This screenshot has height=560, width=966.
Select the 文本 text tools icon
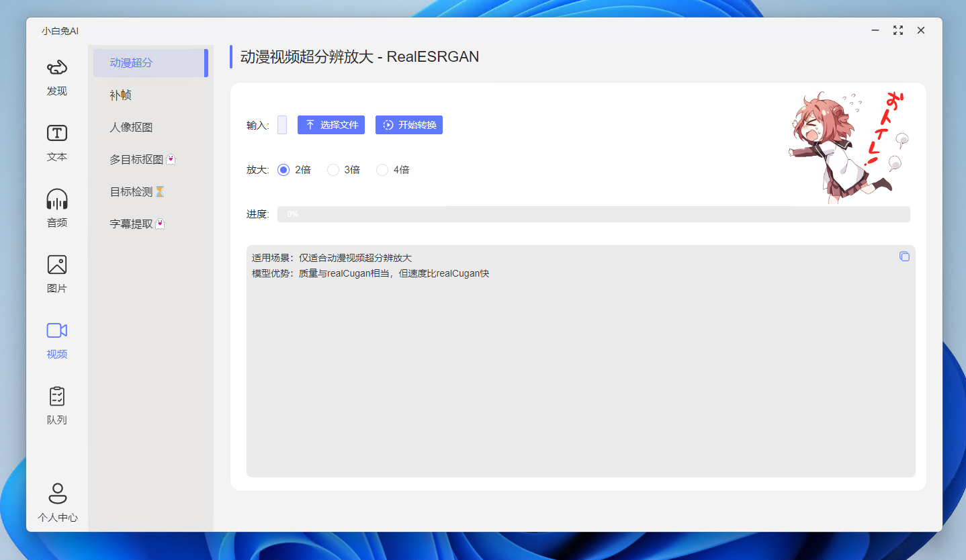pyautogui.click(x=56, y=142)
